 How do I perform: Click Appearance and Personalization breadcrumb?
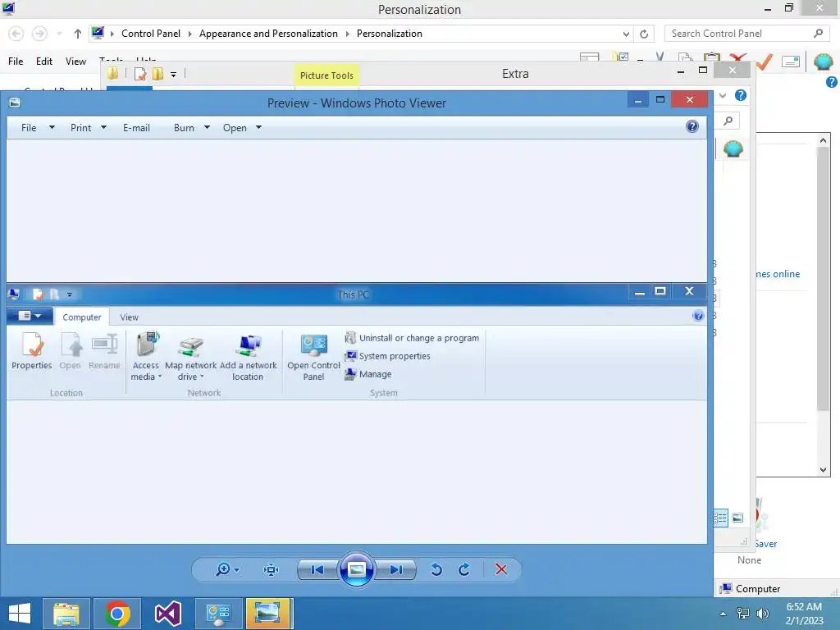coord(268,33)
